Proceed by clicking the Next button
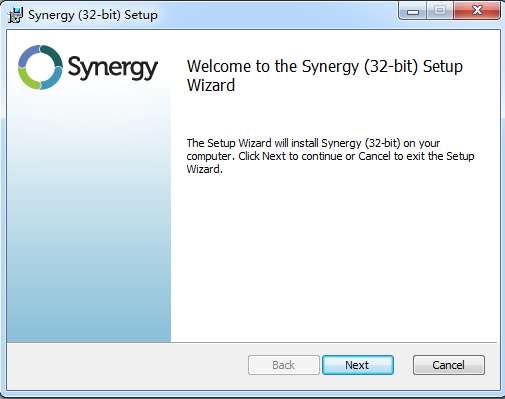 pos(358,365)
